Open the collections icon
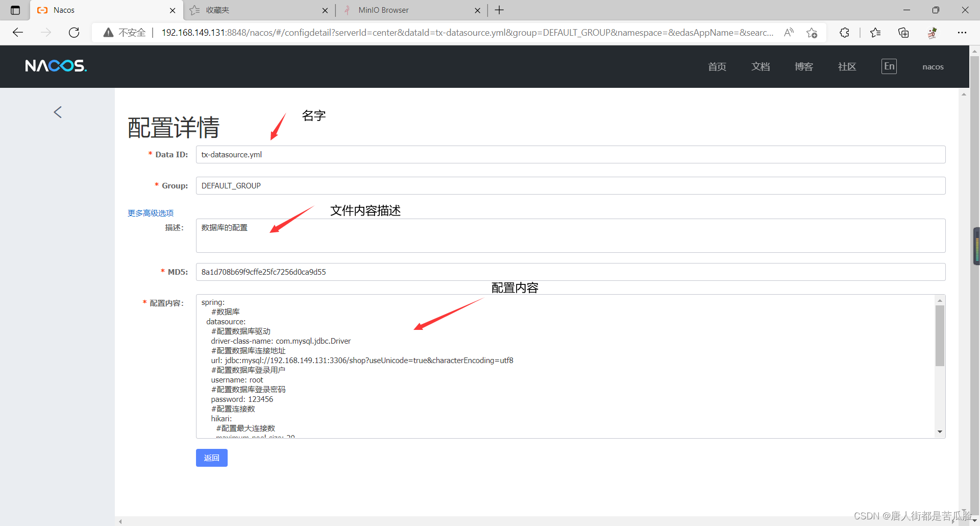 pos(903,33)
